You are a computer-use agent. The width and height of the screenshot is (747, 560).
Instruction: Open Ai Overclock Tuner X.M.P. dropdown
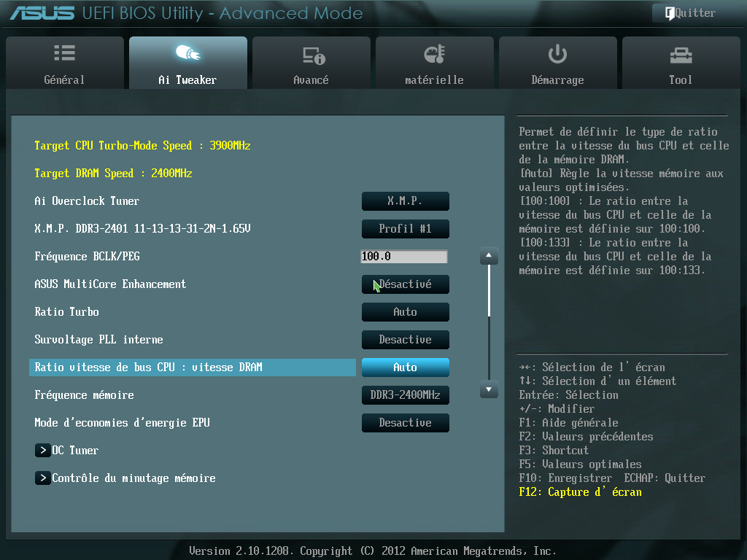pos(406,201)
